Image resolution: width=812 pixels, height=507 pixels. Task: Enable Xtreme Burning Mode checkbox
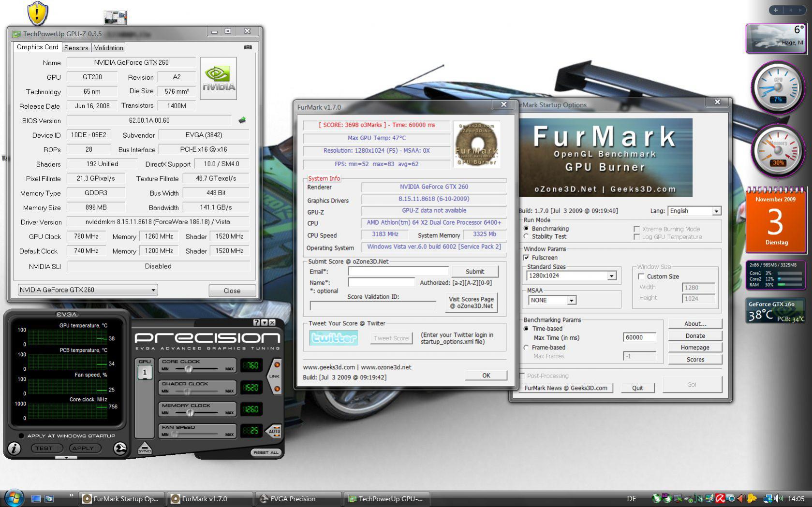click(636, 229)
